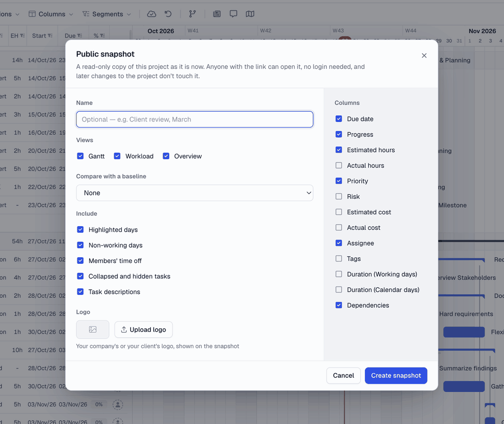Click the undo arrow icon
Screen dimensions: 504x424
coord(168,14)
